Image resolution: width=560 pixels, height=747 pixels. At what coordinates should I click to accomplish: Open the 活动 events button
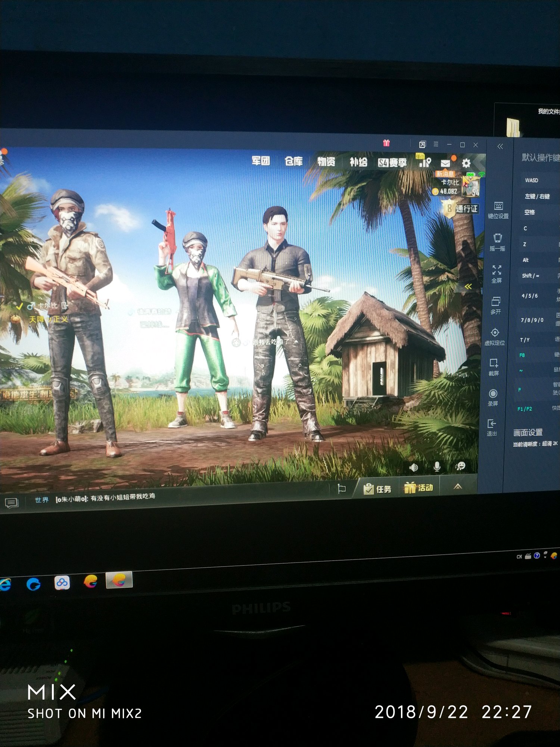click(x=419, y=487)
